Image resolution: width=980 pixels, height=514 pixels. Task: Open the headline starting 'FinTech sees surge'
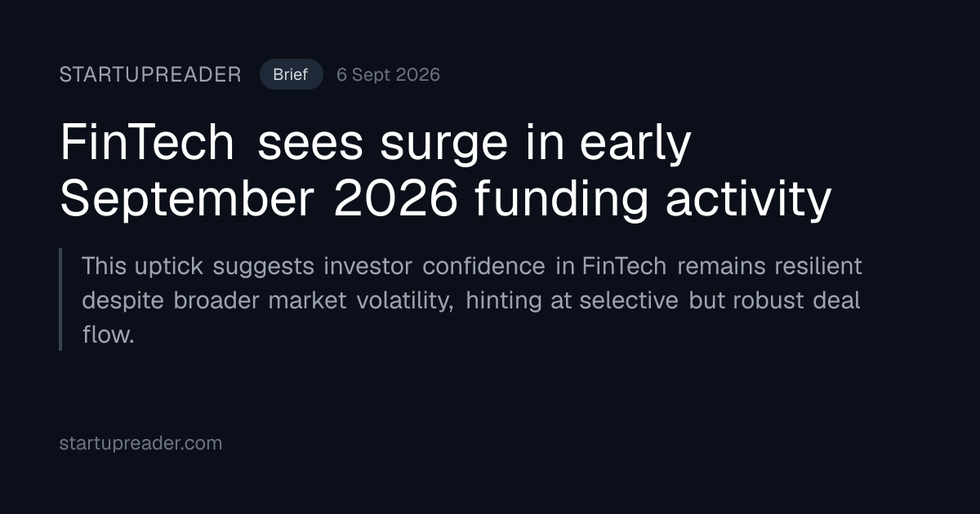(446, 171)
